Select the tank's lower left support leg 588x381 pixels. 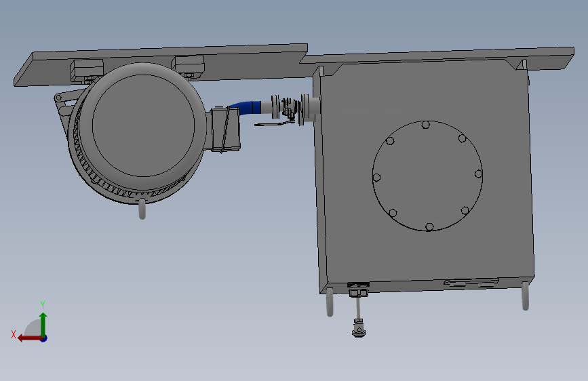pos(330,302)
